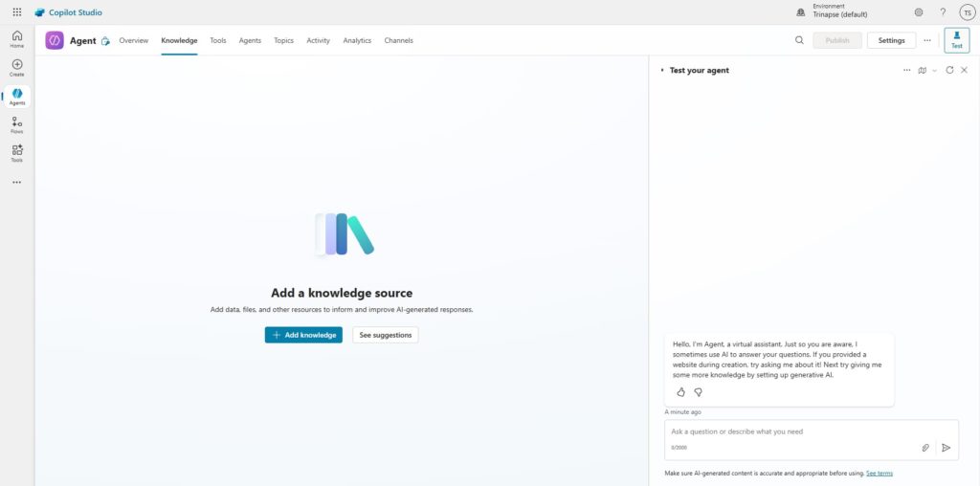Click the attach file paperclip icon
The width and height of the screenshot is (980, 486).
pos(925,447)
